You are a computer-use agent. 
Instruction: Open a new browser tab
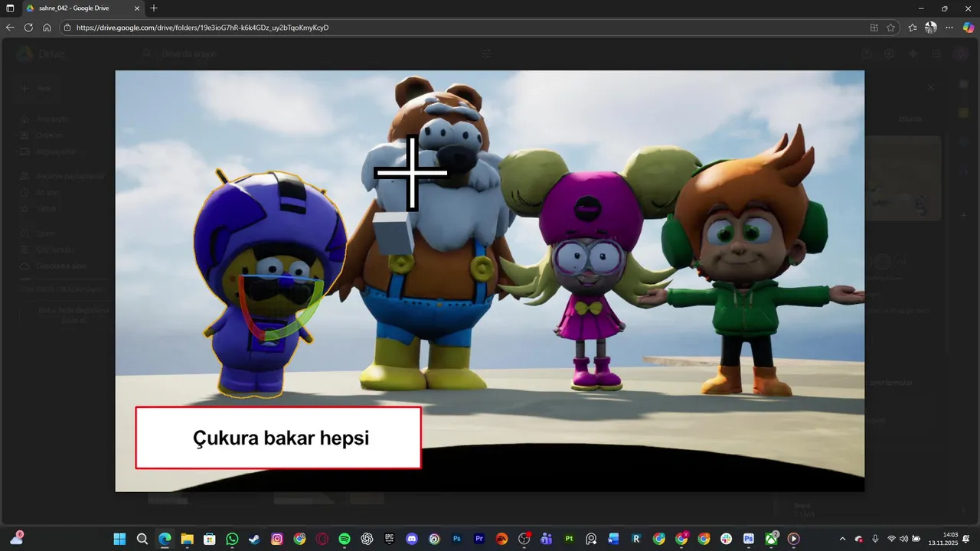point(154,8)
